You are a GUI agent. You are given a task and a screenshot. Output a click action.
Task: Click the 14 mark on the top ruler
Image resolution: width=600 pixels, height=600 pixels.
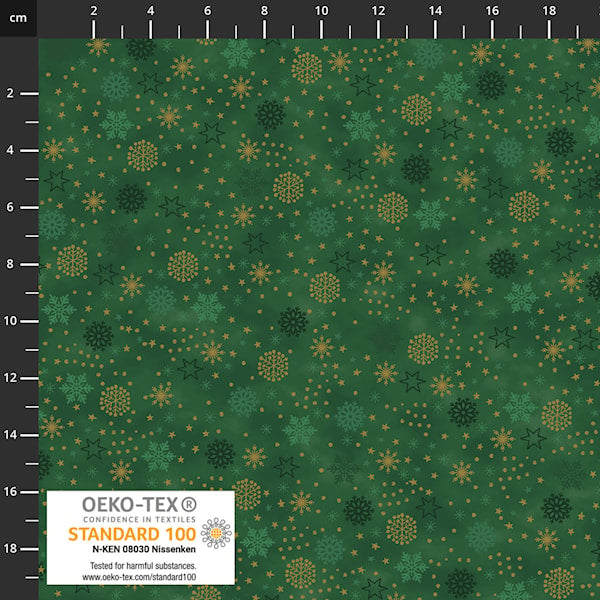(435, 10)
